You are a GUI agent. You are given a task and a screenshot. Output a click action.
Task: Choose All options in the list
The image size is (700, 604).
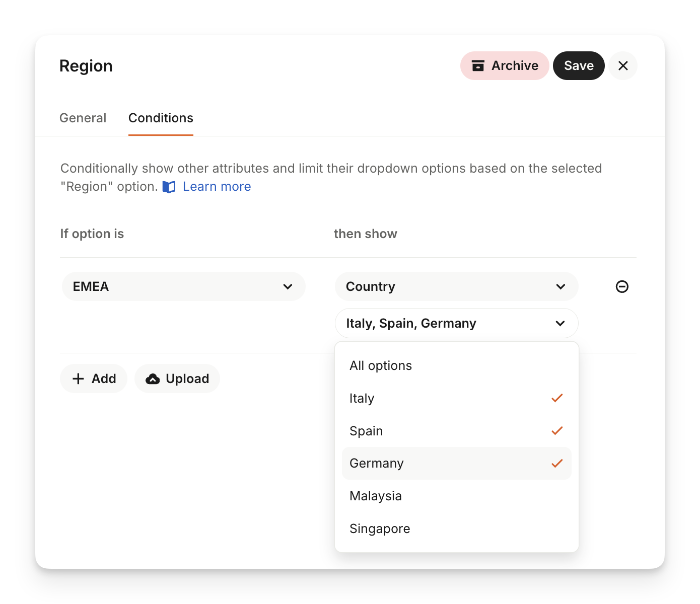(381, 366)
